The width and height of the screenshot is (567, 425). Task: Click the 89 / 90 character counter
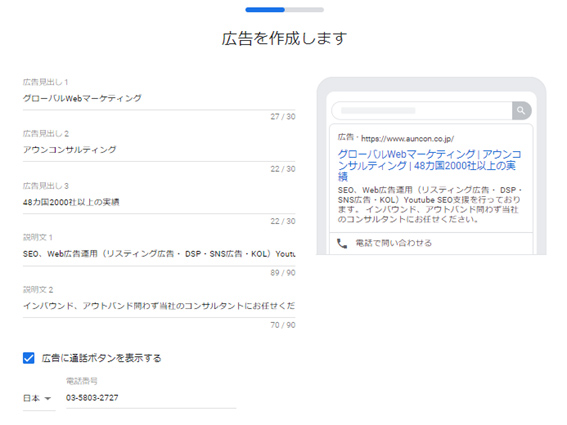tap(283, 273)
